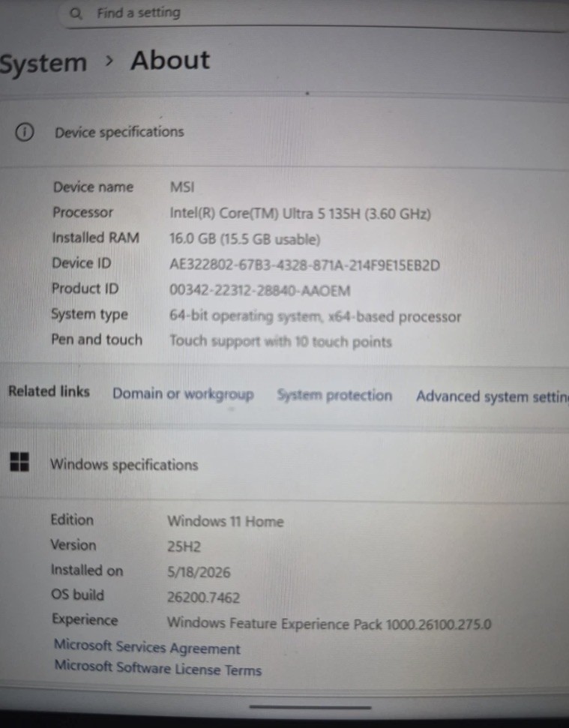
Task: Select the Device ID label
Action: point(82,263)
